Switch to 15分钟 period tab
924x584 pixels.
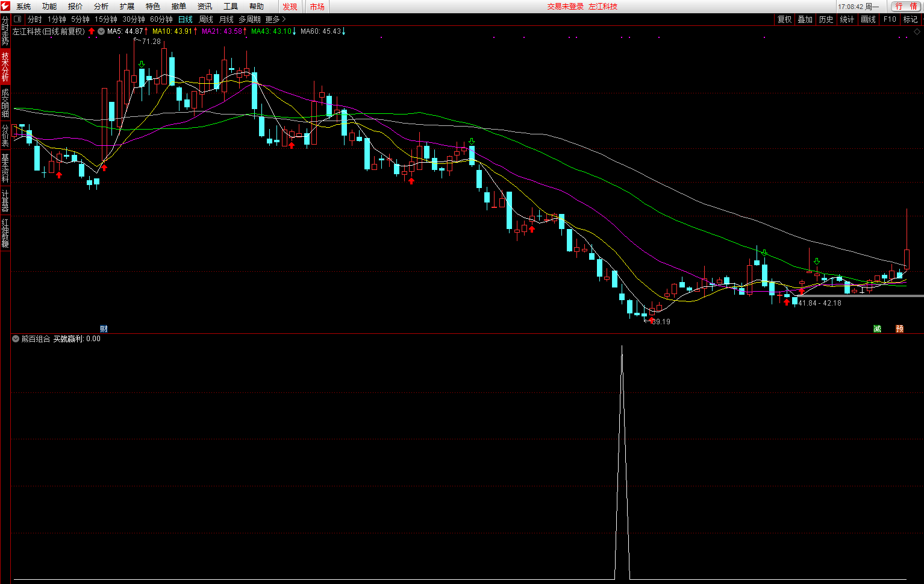point(105,19)
